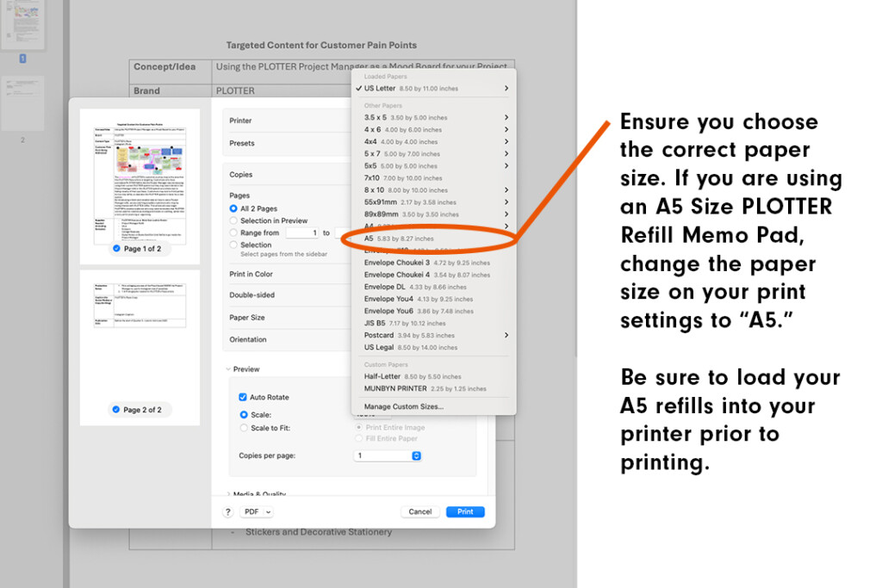This screenshot has height=588, width=882.
Task: Expand US Letter submenu arrow
Action: (x=506, y=89)
